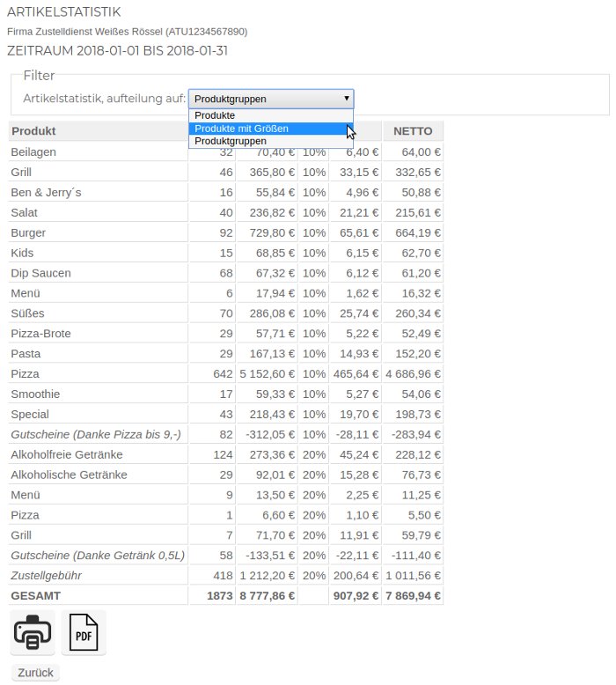Click 'Alkoholfreie Getränke' row label
The width and height of the screenshot is (616, 685).
(x=67, y=454)
